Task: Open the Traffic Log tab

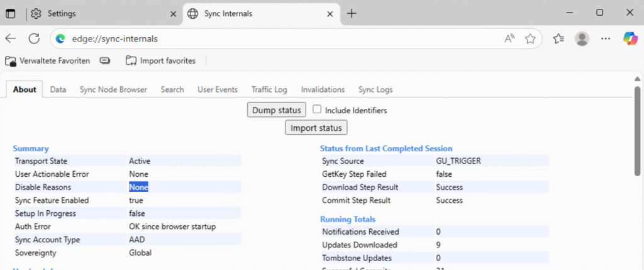Action: click(269, 89)
